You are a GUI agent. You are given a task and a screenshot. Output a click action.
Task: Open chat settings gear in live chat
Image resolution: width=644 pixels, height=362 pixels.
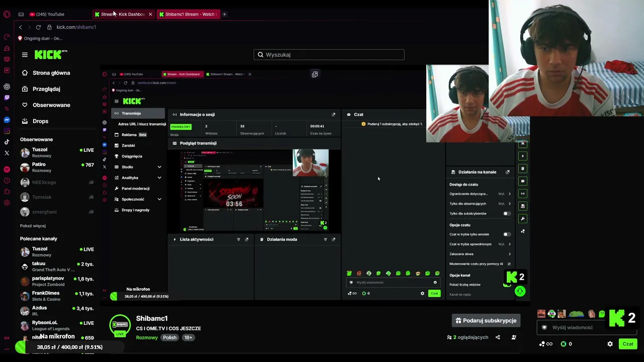pos(610,344)
